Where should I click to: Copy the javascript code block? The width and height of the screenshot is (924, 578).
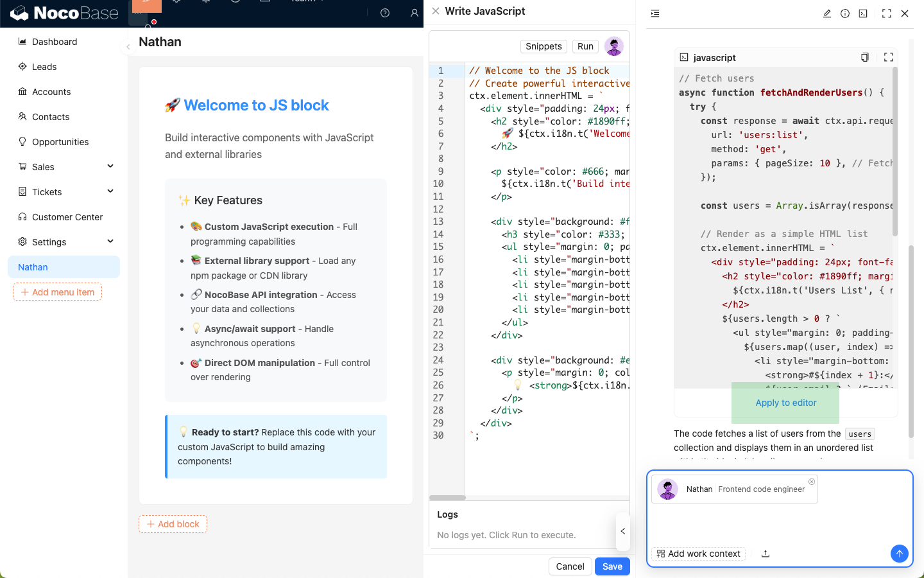(865, 57)
